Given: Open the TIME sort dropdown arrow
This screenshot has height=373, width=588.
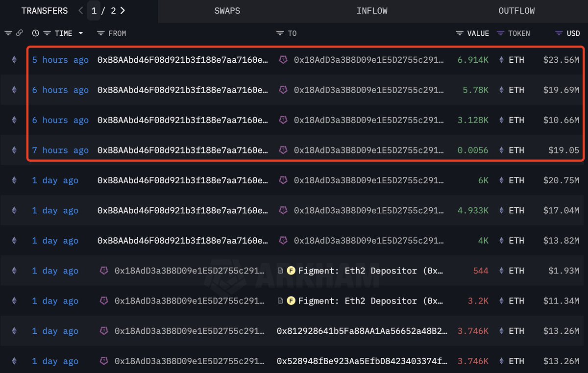Looking at the screenshot, I should [80, 33].
